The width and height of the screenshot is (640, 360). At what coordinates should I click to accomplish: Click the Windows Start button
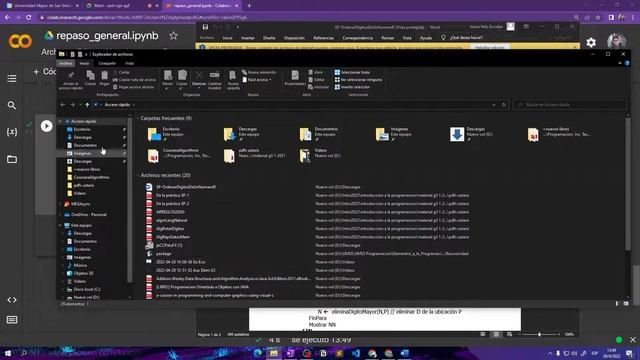tap(7, 353)
